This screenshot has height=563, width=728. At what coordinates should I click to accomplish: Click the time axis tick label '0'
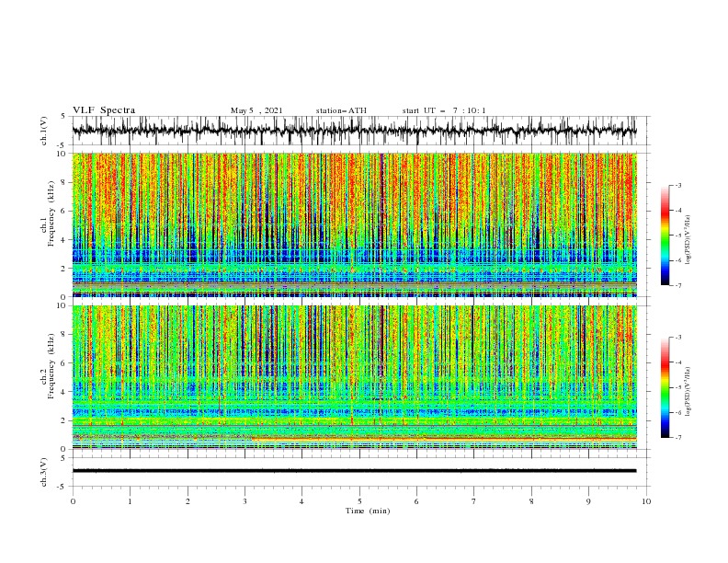click(x=73, y=501)
